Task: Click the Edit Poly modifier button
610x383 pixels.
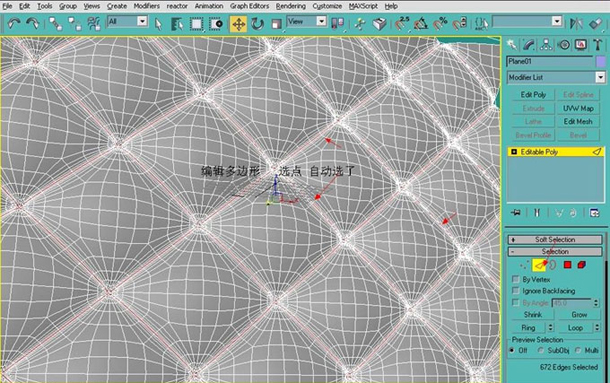Action: point(533,95)
